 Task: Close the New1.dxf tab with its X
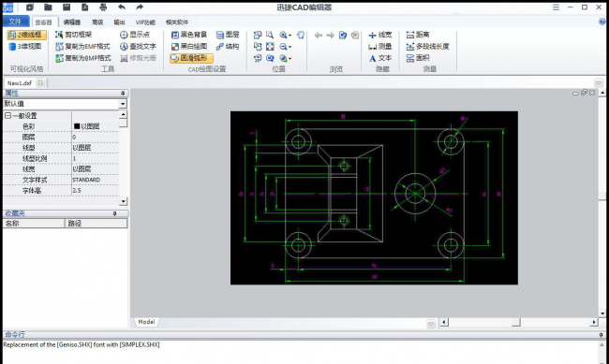[x=40, y=82]
